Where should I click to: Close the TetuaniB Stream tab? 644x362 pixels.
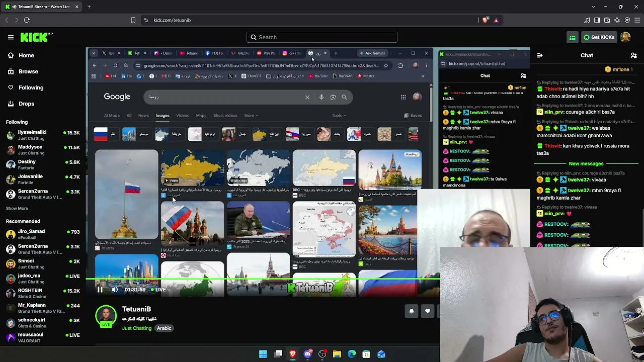77,7
